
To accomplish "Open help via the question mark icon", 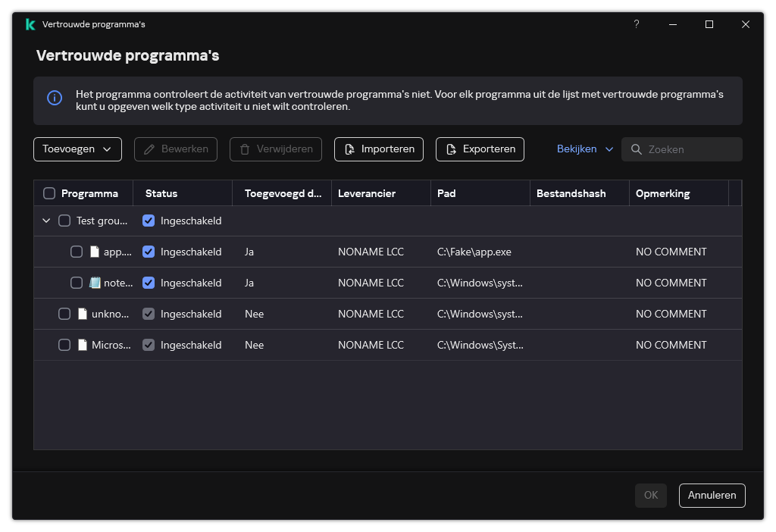I will click(x=636, y=24).
